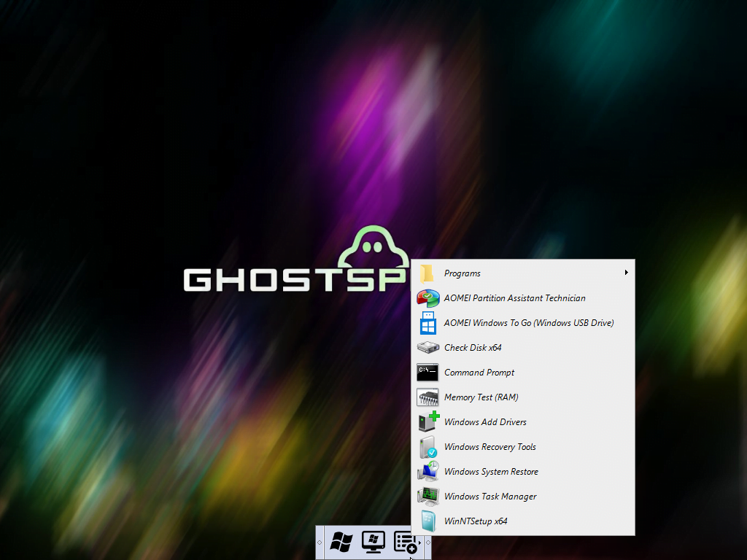
Task: Click the Windows Add Drivers icon
Action: pos(427,422)
